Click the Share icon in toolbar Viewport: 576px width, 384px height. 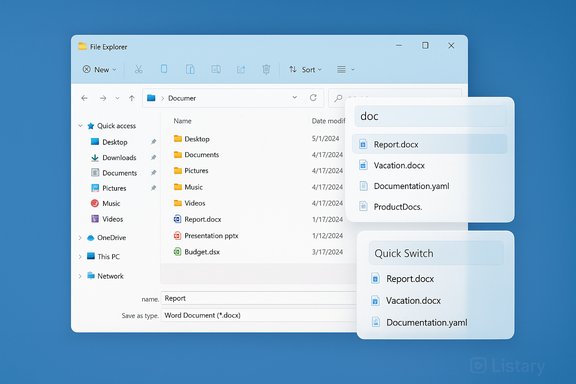coord(241,69)
